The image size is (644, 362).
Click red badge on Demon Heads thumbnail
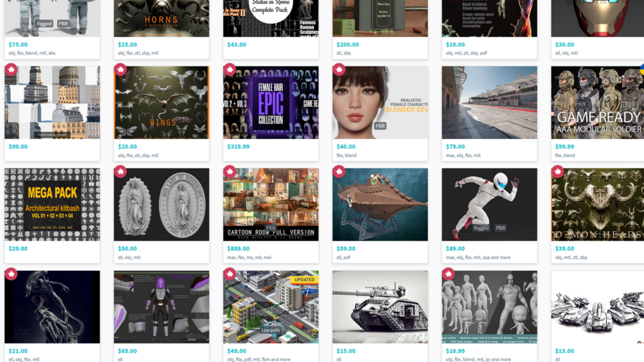558,172
